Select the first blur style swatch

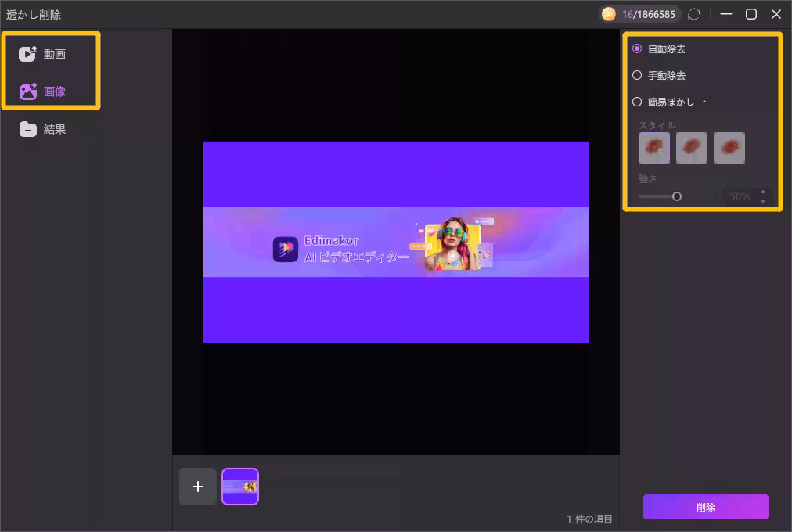654,148
